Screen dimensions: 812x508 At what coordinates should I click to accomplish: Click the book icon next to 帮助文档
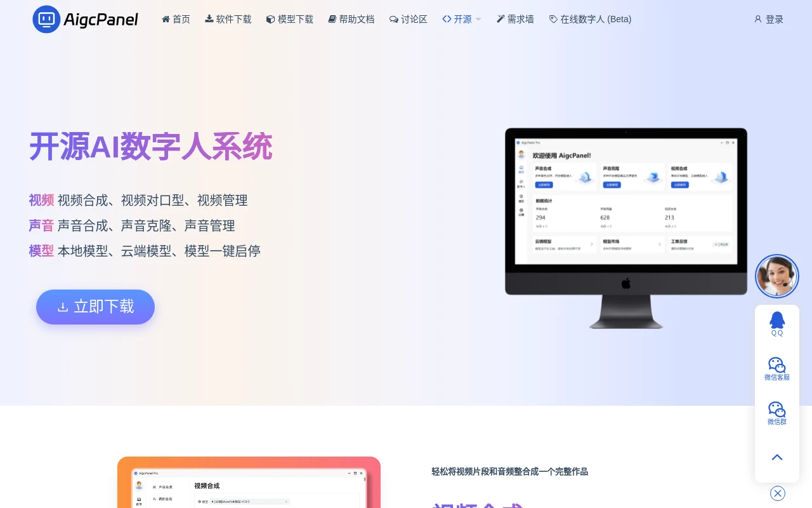pyautogui.click(x=332, y=19)
